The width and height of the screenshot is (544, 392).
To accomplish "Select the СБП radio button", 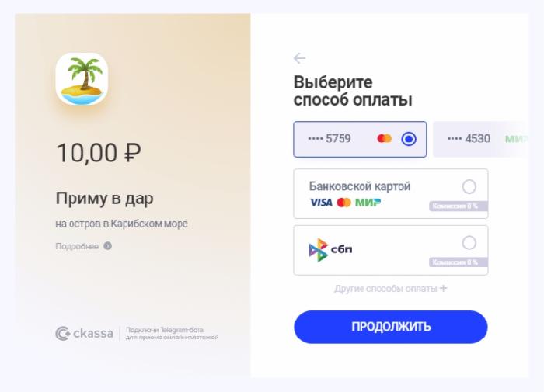I will click(x=469, y=243).
